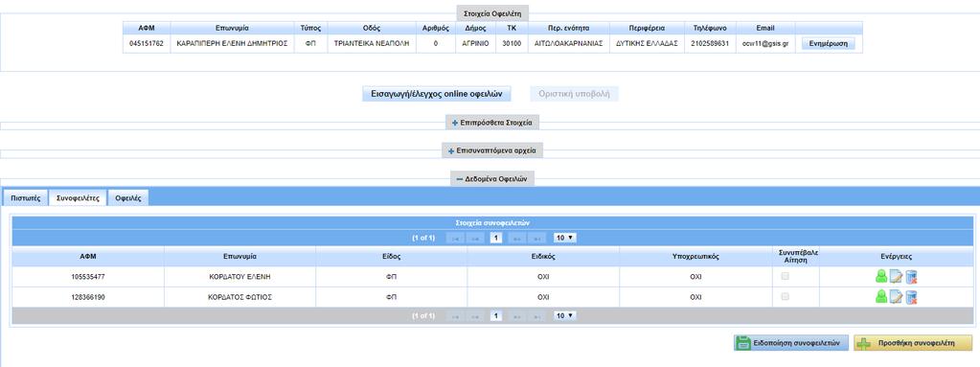Click the name ΚΟΡΔΑΤΟΥ ΕΛΕΝΗ

(240, 277)
